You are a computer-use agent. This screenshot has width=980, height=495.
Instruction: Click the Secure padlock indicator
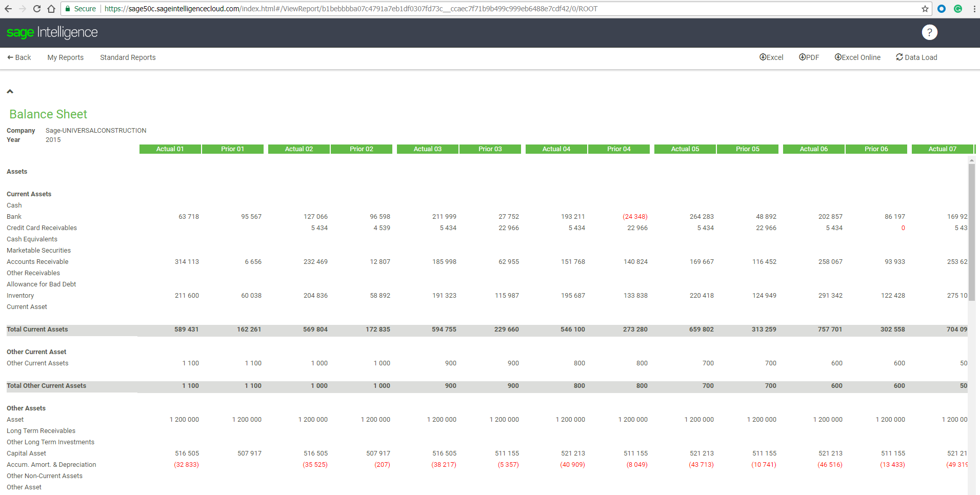[81, 9]
